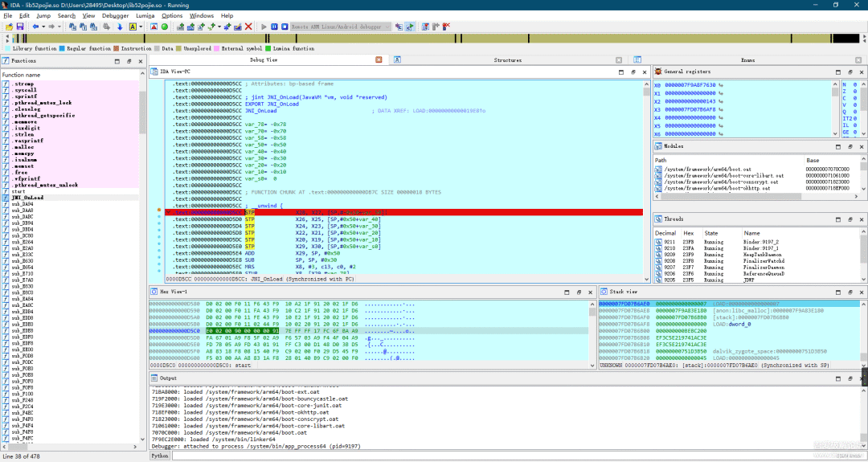Select the Binder:9197_2 thread row
This screenshot has width=868, height=462.
click(x=756, y=242)
